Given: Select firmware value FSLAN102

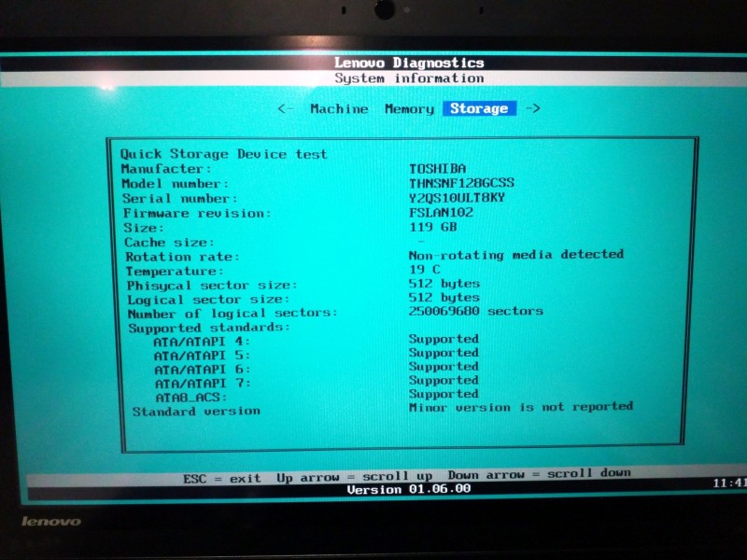Looking at the screenshot, I should [x=441, y=213].
